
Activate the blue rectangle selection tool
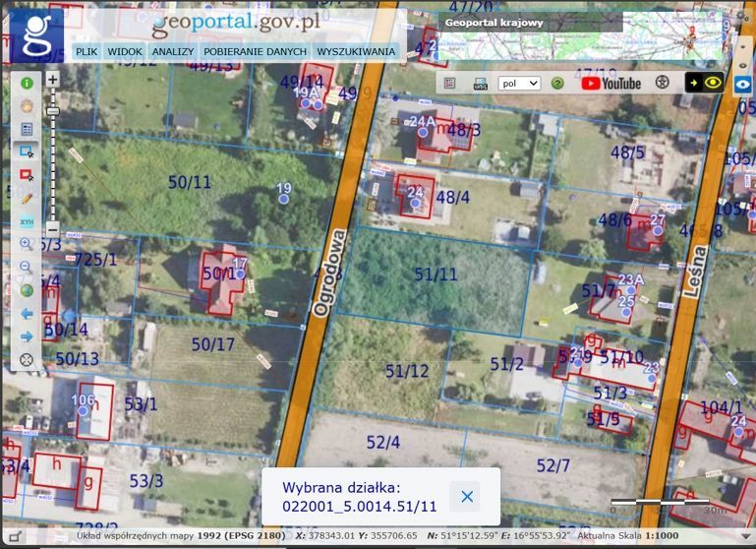[27, 152]
